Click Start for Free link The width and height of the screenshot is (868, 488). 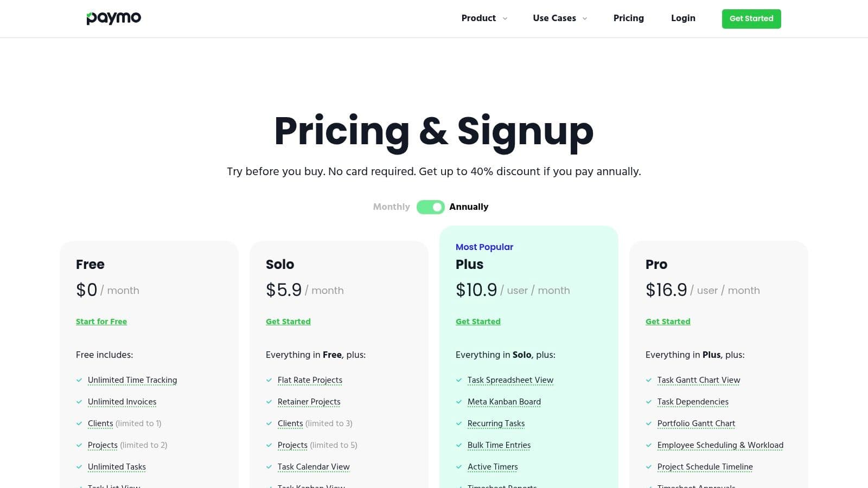[x=101, y=322]
